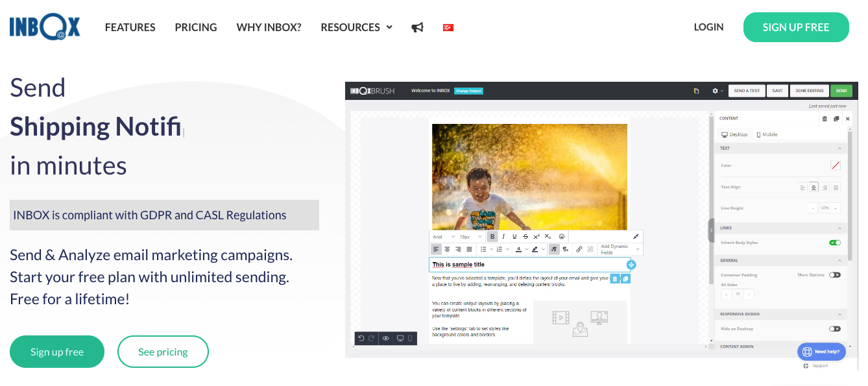The height and width of the screenshot is (386, 868).
Task: Open the Add Dynamic Fields dropdown
Action: pos(620,249)
